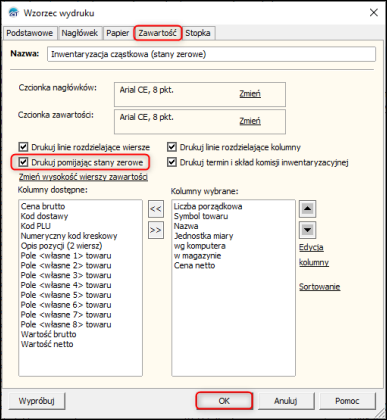Toggle Drukuj pomijając stany zerowe checkbox
Image resolution: width=387 pixels, height=420 pixels.
coord(23,162)
